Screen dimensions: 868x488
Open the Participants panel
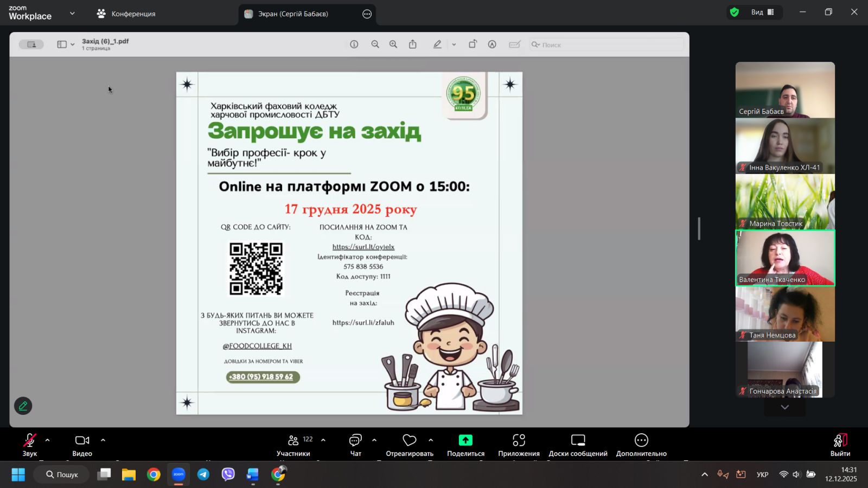tap(293, 445)
